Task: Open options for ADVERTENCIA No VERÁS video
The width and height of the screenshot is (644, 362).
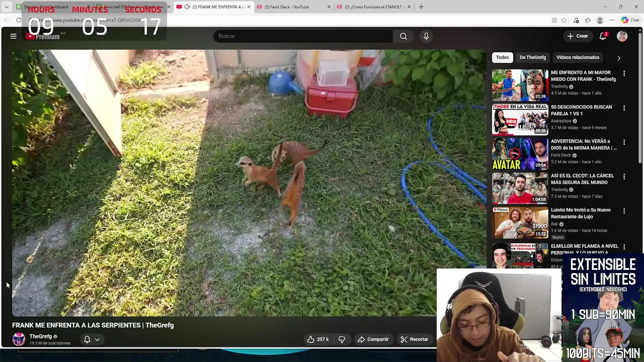Action: click(x=624, y=142)
